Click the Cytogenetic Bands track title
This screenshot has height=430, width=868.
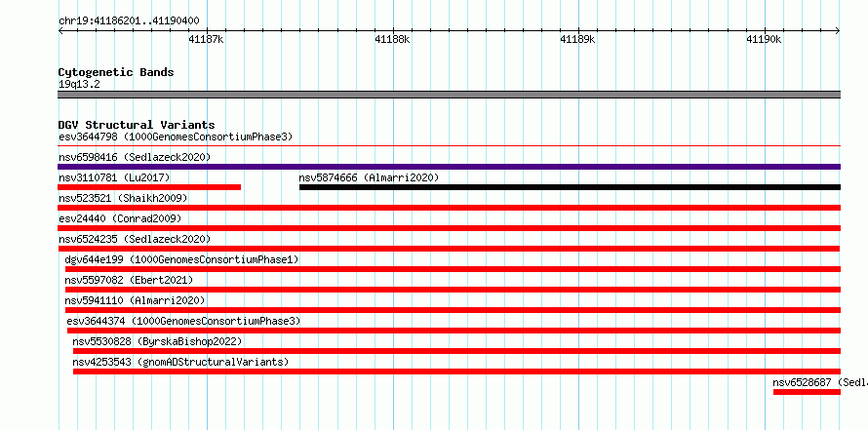coord(116,72)
